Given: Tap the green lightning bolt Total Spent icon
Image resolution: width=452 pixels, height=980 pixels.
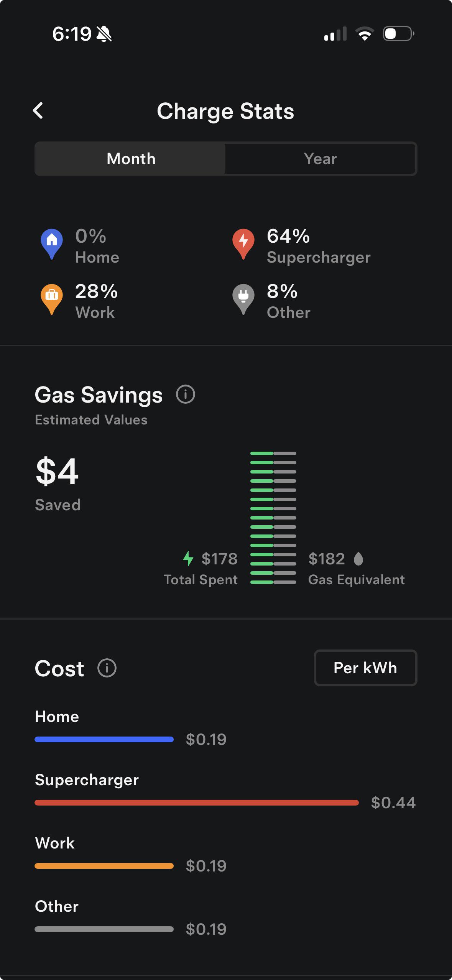Looking at the screenshot, I should 188,559.
